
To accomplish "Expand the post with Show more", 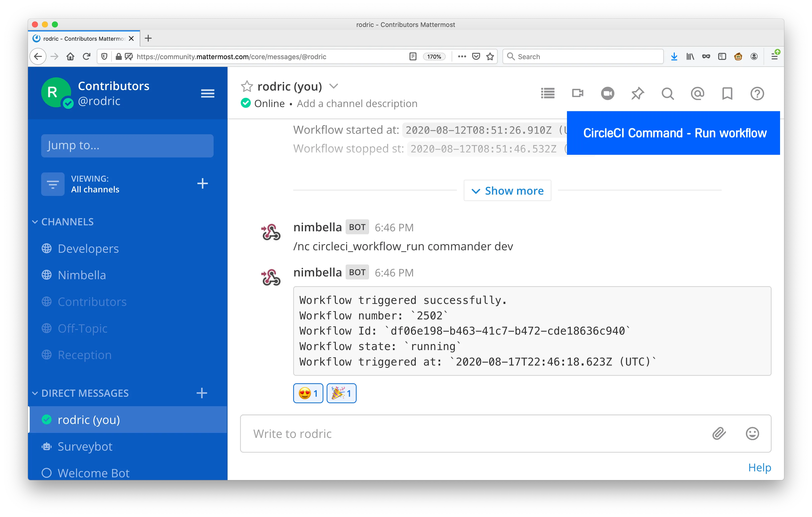I will (x=508, y=191).
